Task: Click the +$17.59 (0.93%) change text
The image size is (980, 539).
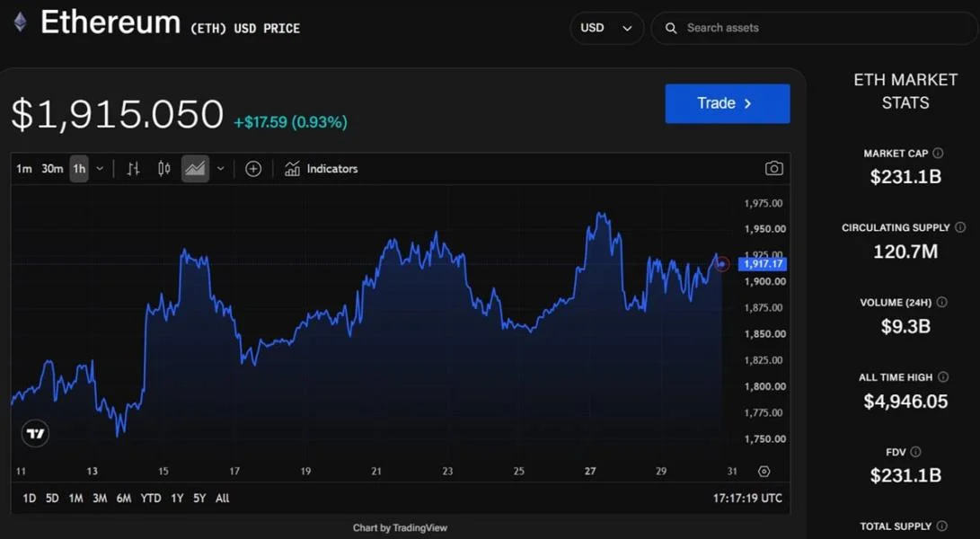Action: point(291,122)
